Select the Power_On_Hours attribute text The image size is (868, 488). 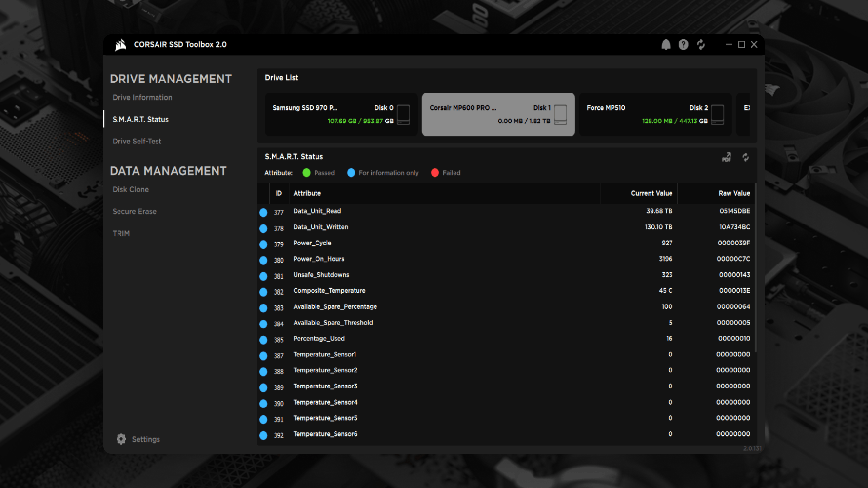pos(319,259)
